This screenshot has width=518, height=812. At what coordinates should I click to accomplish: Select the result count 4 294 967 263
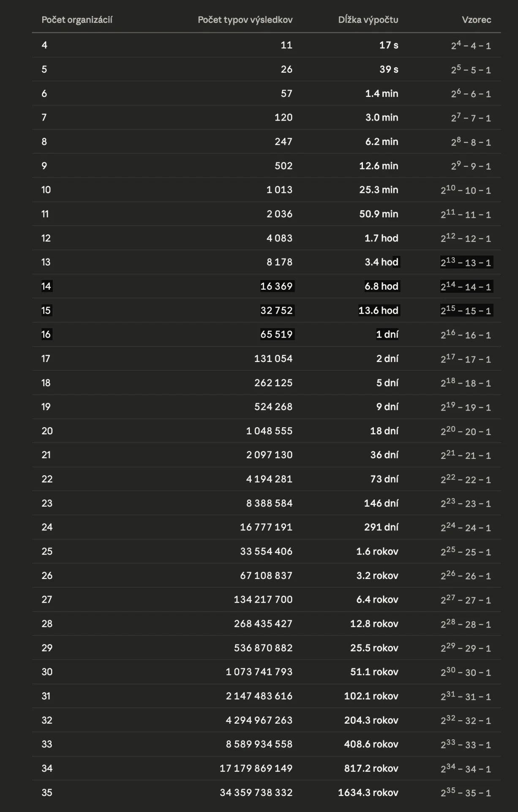(259, 720)
